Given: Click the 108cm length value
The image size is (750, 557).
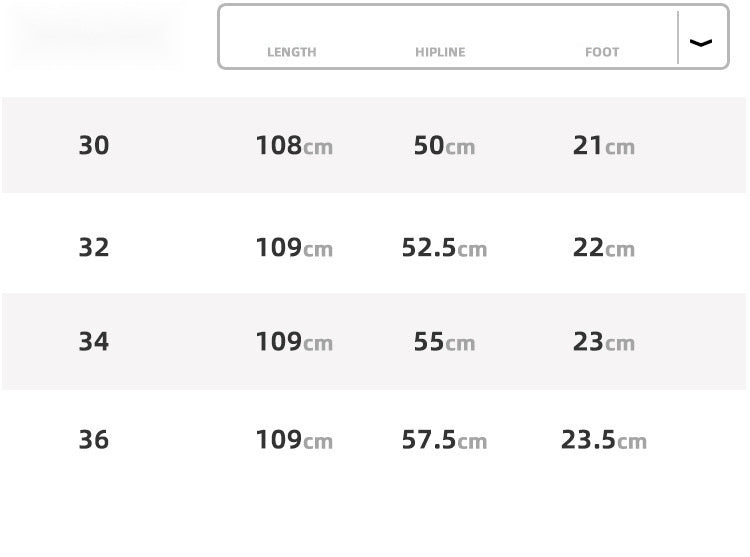Looking at the screenshot, I should [294, 146].
